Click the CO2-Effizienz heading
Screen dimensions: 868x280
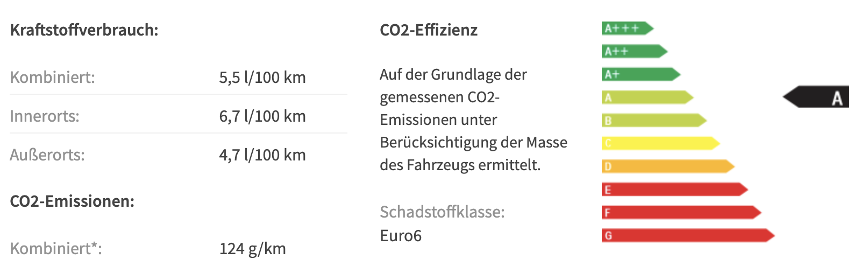click(x=429, y=30)
